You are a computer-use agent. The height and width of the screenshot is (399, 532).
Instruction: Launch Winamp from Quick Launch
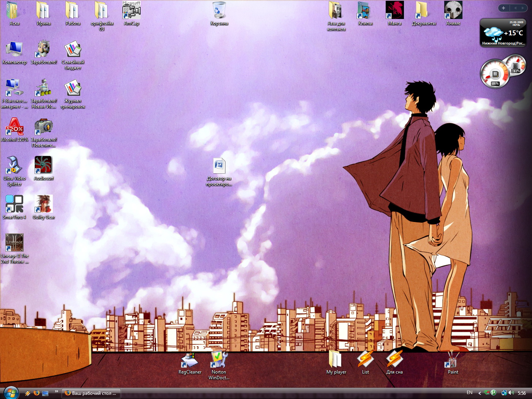pos(27,393)
